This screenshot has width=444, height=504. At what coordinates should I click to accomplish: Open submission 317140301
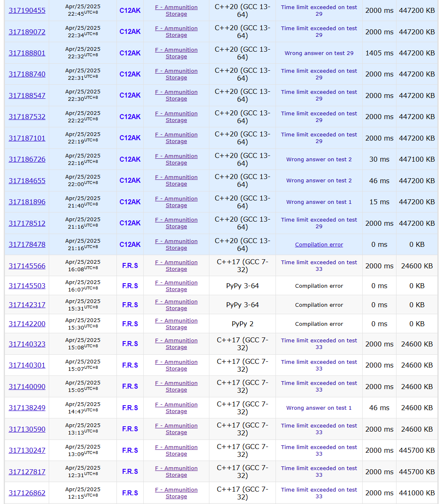point(27,365)
